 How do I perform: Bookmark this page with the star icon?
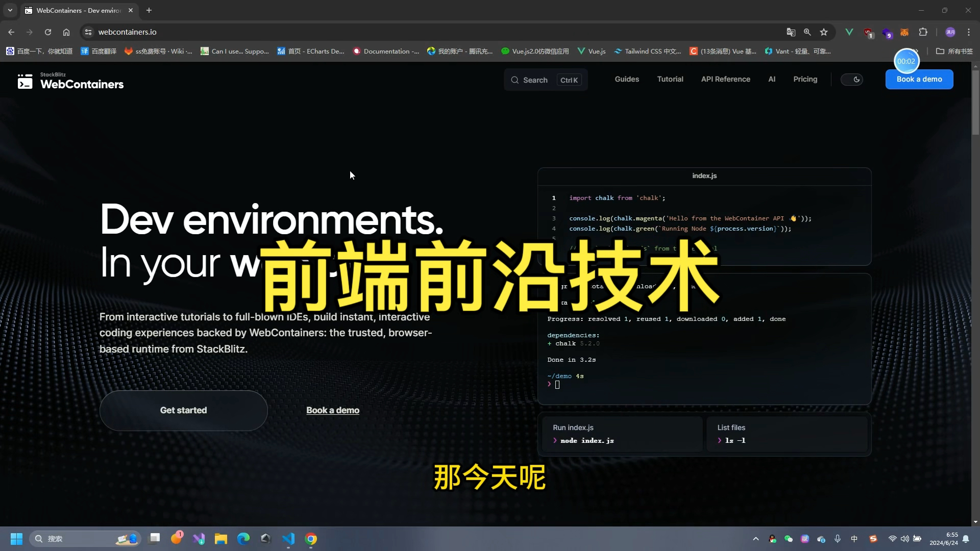(824, 32)
